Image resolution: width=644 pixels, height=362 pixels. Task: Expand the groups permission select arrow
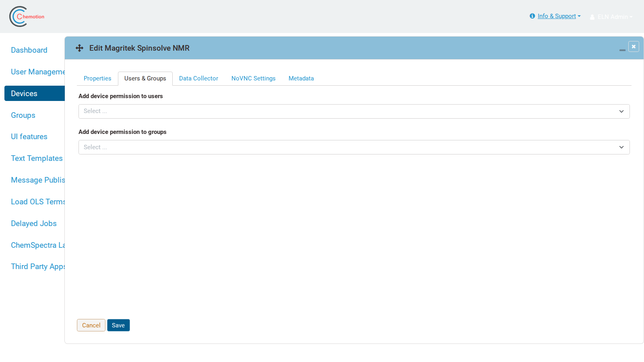point(621,147)
